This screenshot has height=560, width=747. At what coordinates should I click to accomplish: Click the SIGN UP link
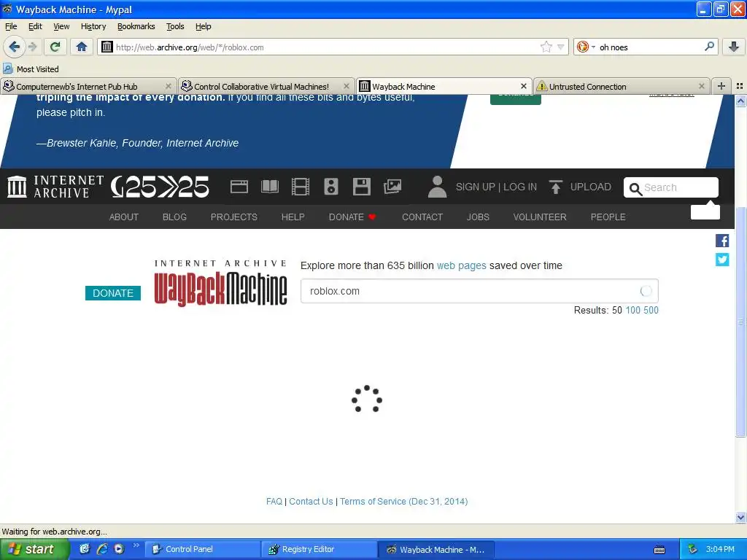[x=476, y=187]
